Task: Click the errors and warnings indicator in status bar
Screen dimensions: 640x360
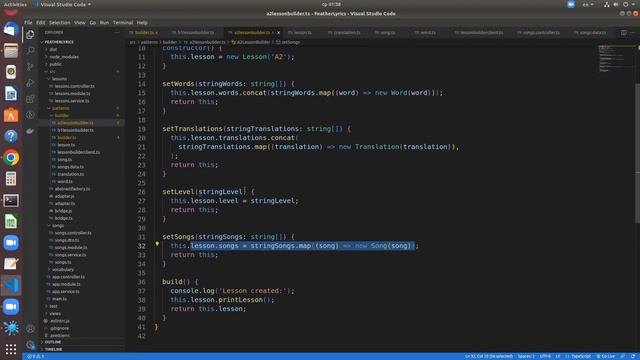Action: pyautogui.click(x=36, y=356)
